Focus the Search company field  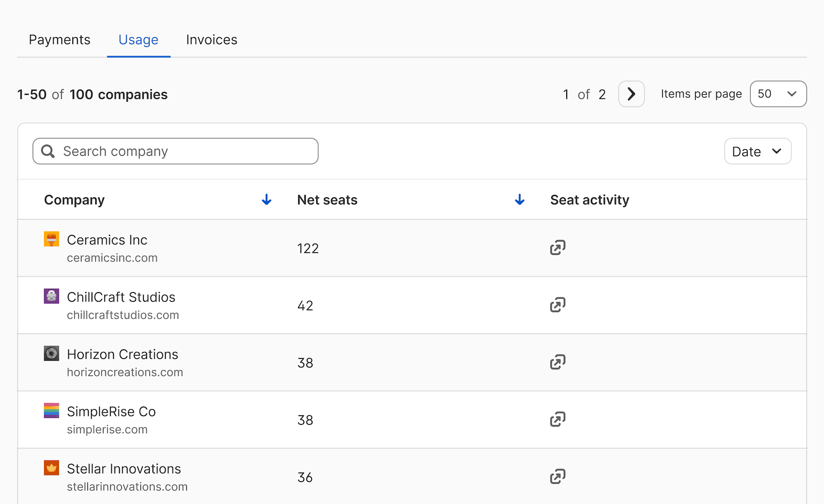point(175,151)
